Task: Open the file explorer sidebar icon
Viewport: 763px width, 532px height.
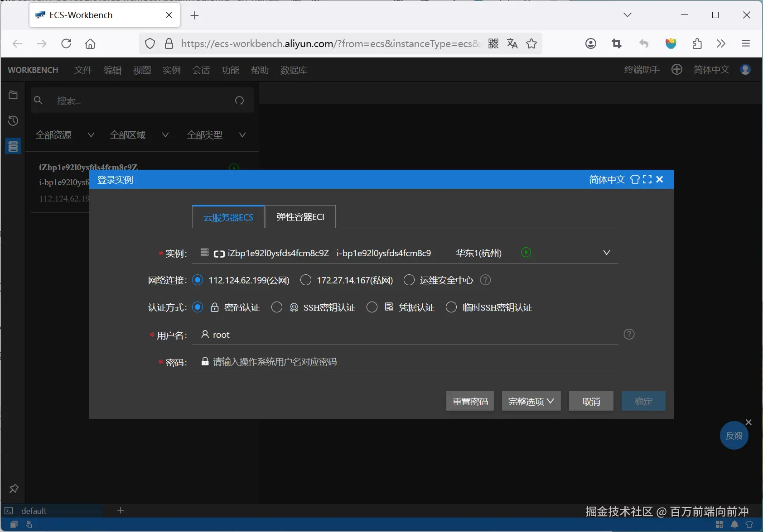Action: (x=13, y=95)
